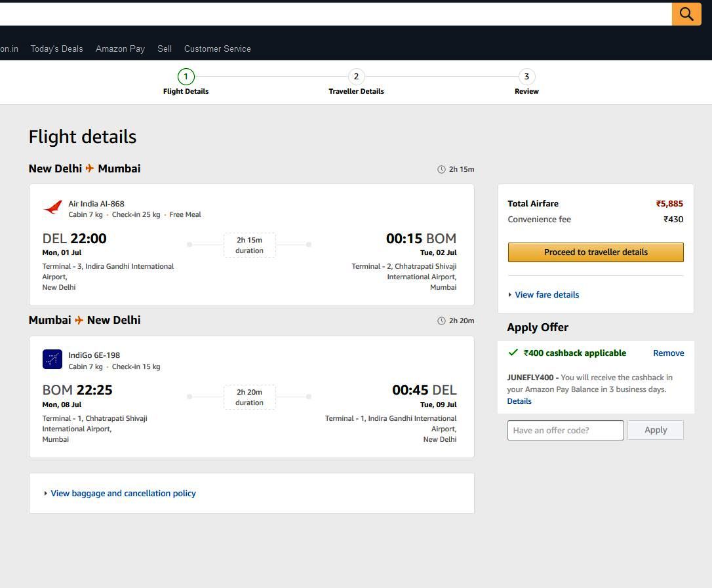Click the orange search magnifier button
The image size is (712, 588).
(686, 14)
